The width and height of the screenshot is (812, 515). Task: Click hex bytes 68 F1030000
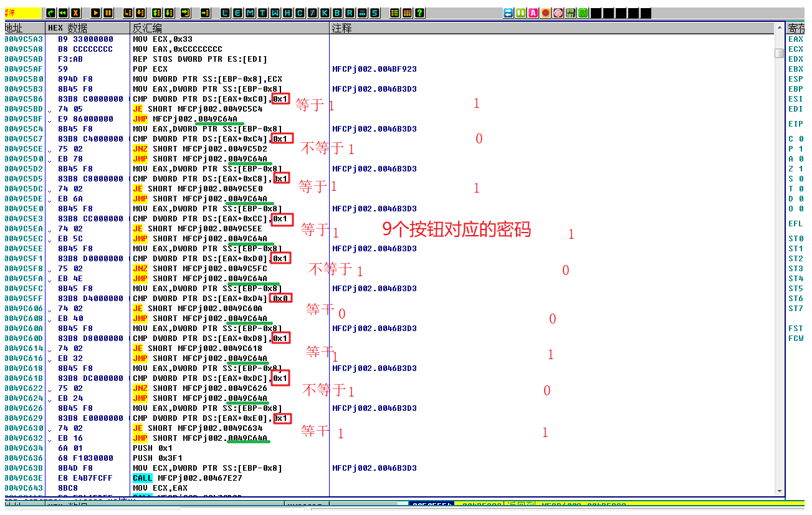[x=85, y=458]
